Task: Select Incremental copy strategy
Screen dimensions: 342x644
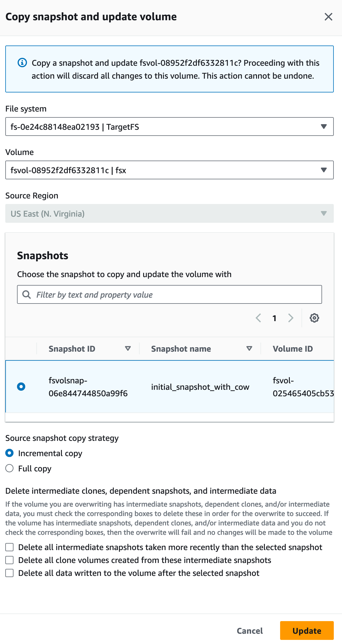Action: 9,453
